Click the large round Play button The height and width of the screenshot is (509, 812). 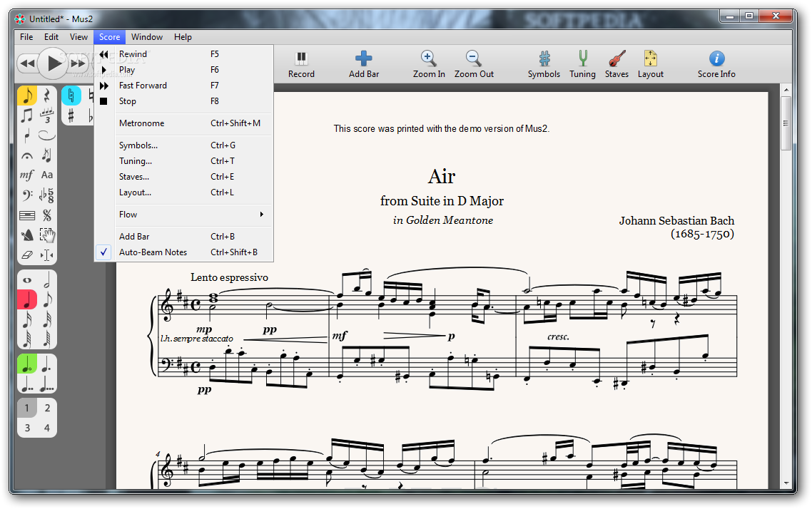click(x=54, y=63)
